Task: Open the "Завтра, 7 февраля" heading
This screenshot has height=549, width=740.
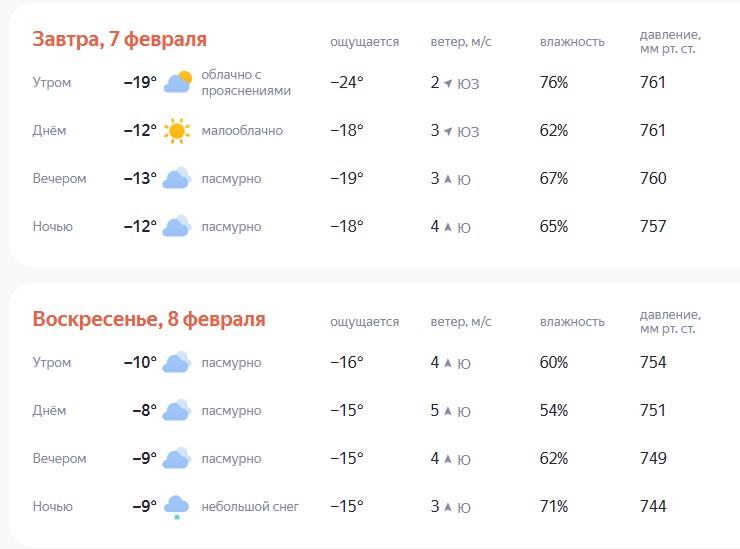Action: [x=119, y=39]
